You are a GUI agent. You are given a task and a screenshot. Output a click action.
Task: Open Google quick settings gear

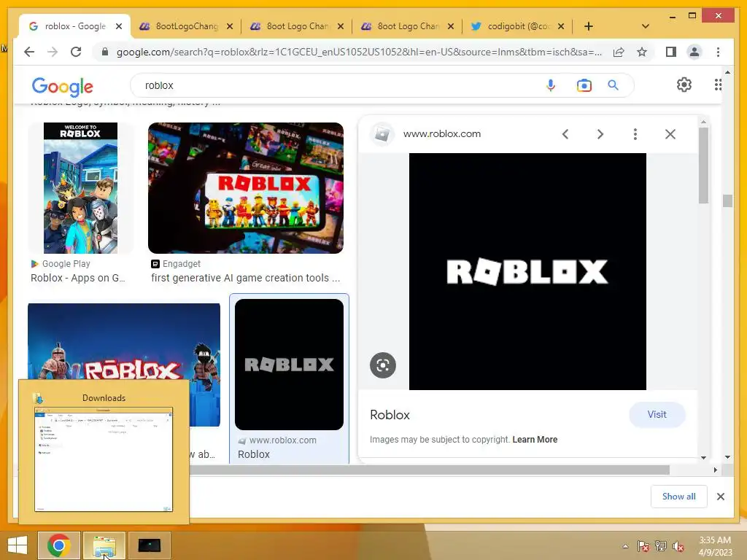coord(684,85)
